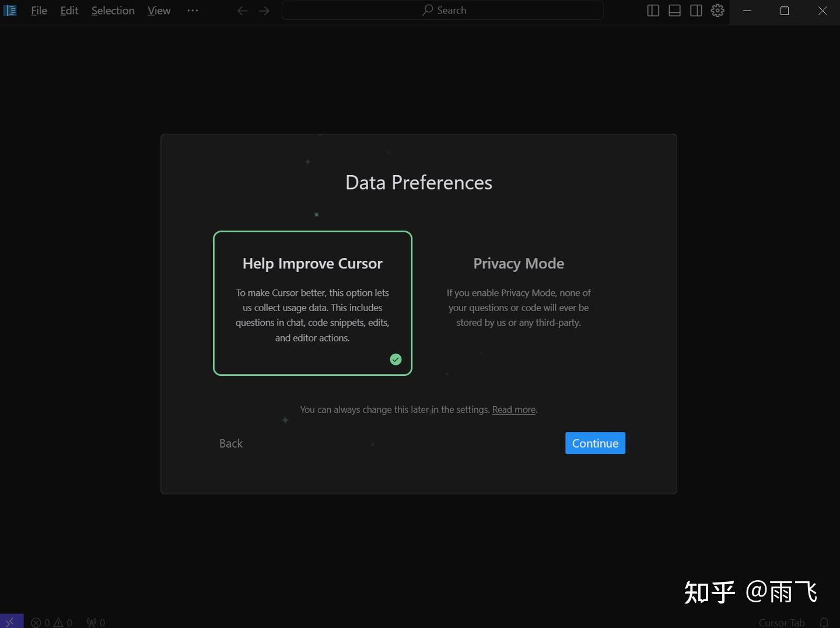Enable Privacy Mode

[x=518, y=292]
